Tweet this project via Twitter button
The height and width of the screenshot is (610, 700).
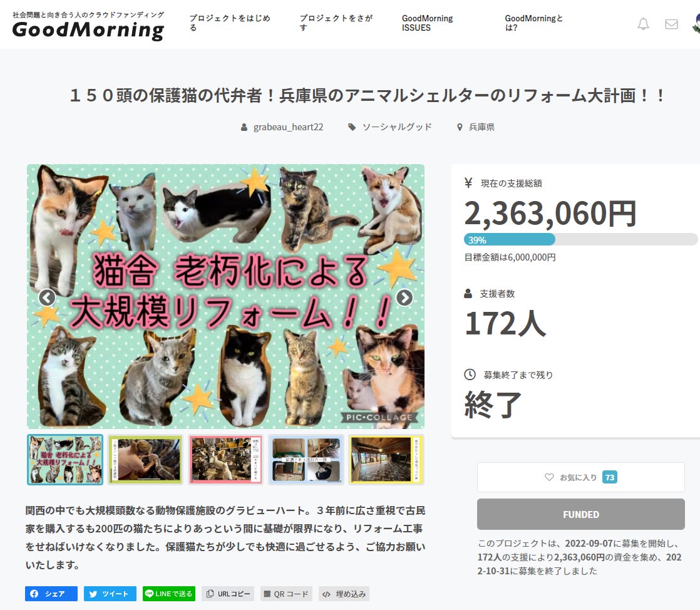110,594
